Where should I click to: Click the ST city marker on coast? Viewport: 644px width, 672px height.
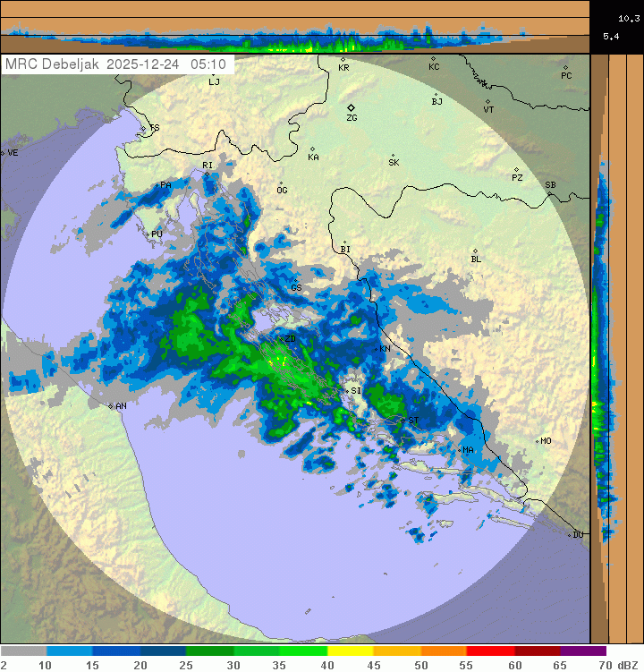402,418
